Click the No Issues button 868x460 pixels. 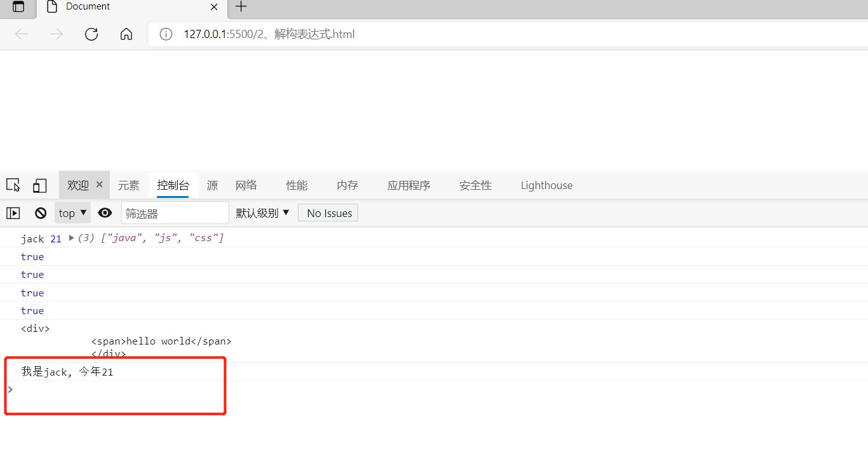point(329,213)
